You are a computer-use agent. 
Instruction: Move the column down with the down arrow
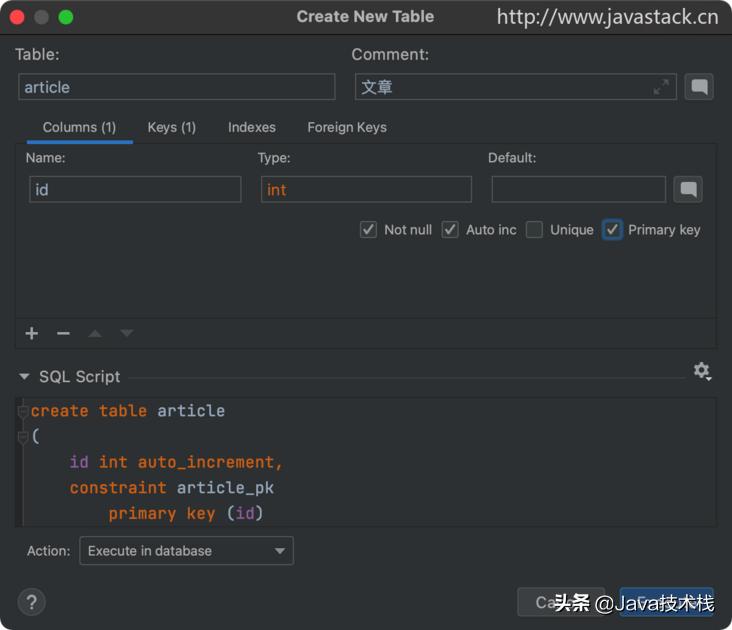[127, 333]
